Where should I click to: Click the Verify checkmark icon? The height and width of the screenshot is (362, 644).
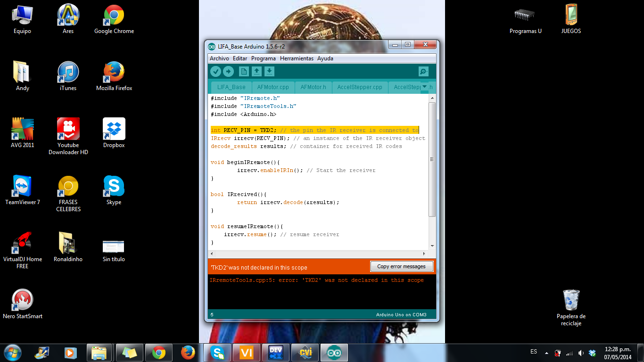pyautogui.click(x=215, y=71)
